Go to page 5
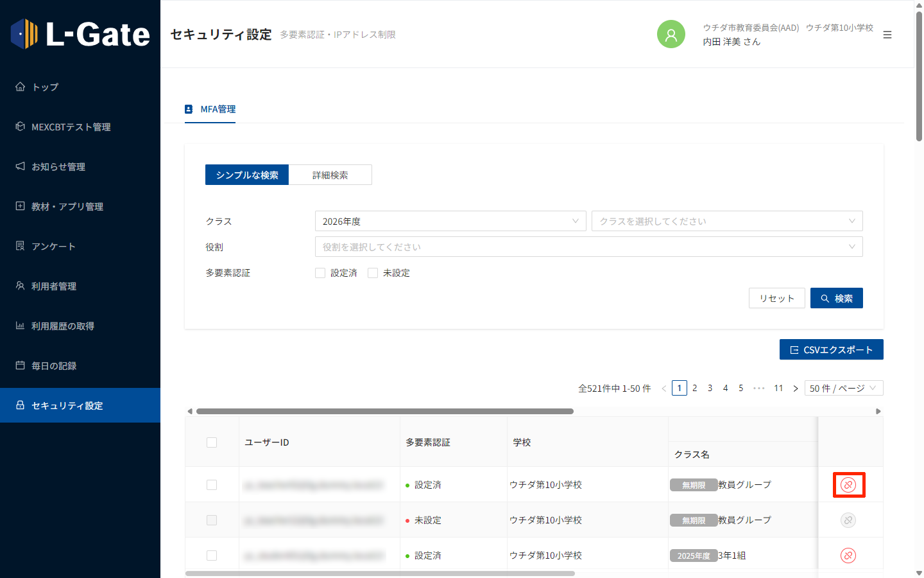 click(x=741, y=388)
